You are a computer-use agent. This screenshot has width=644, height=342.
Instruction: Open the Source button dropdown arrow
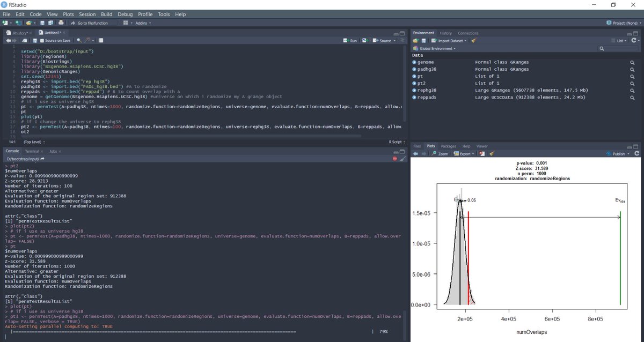(x=394, y=41)
